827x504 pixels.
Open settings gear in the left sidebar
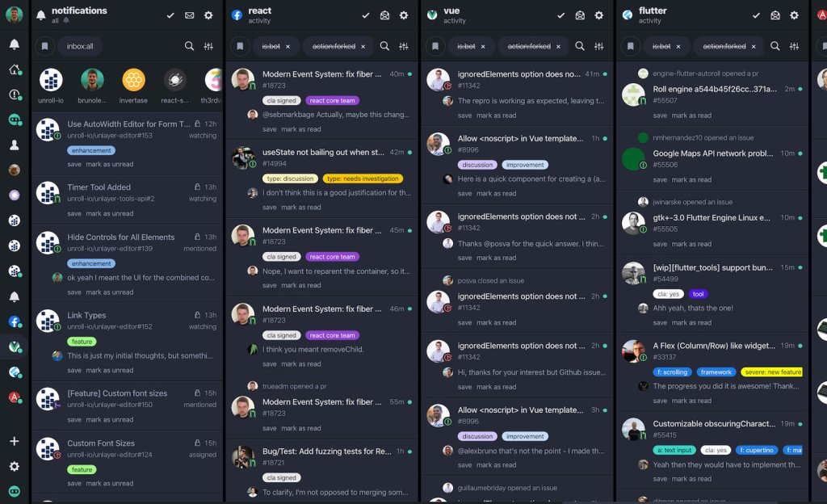(x=15, y=466)
